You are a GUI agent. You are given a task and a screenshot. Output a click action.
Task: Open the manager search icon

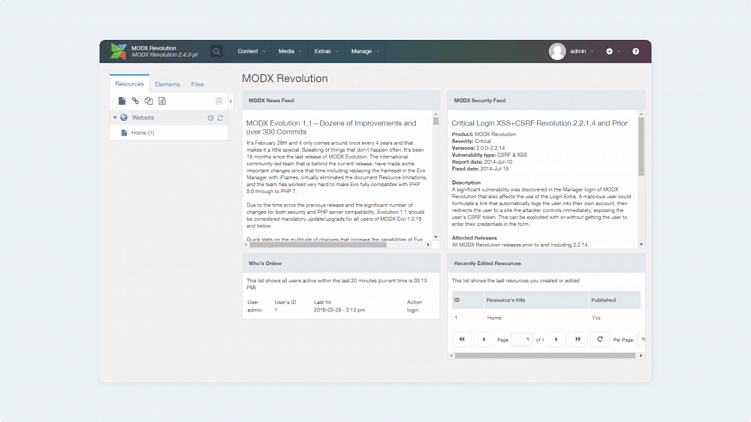216,51
